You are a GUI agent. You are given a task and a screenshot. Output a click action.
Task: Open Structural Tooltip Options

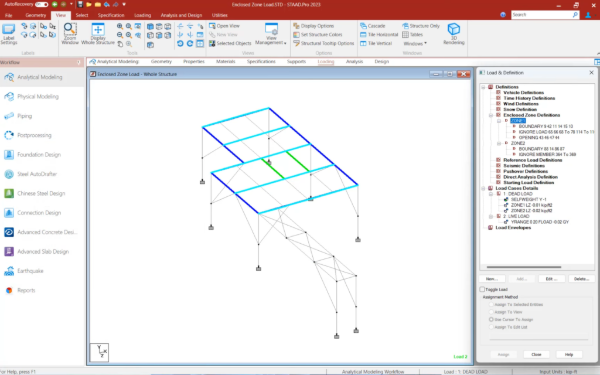tap(324, 43)
